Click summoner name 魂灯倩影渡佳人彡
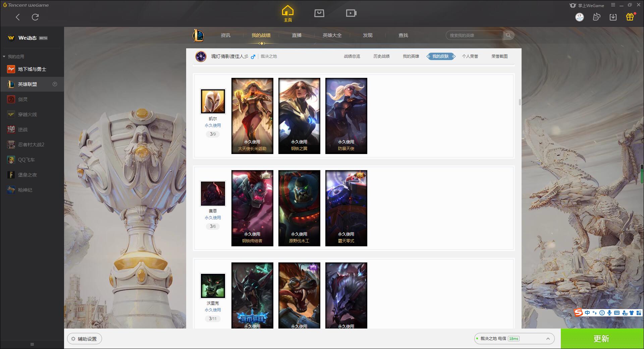 point(229,56)
